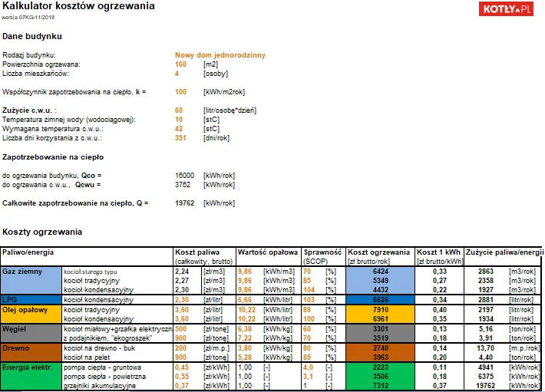This screenshot has width=545, height=392.
Task: Click the 'Paliwo/energia' column header
Action: [28, 252]
